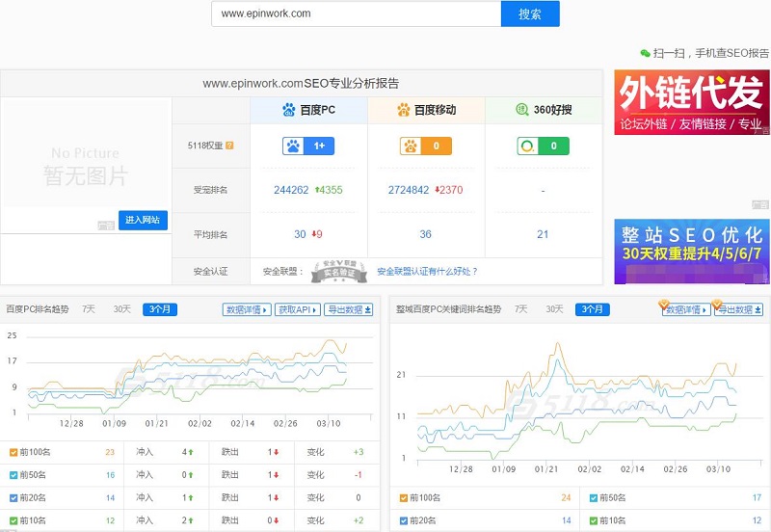Image resolution: width=771 pixels, height=532 pixels.
Task: Open 安全联盟认证有什么好处？ link
Action: 427,272
